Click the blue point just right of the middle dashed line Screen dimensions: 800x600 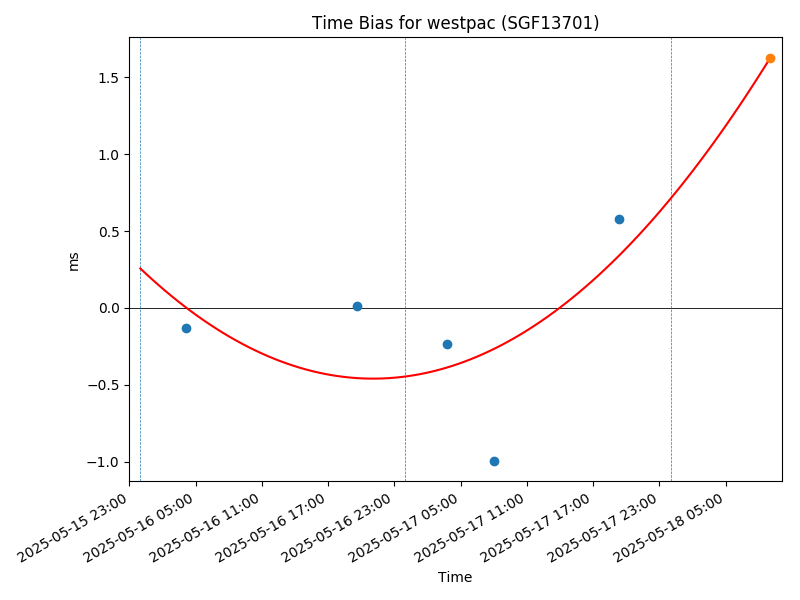[x=447, y=344]
